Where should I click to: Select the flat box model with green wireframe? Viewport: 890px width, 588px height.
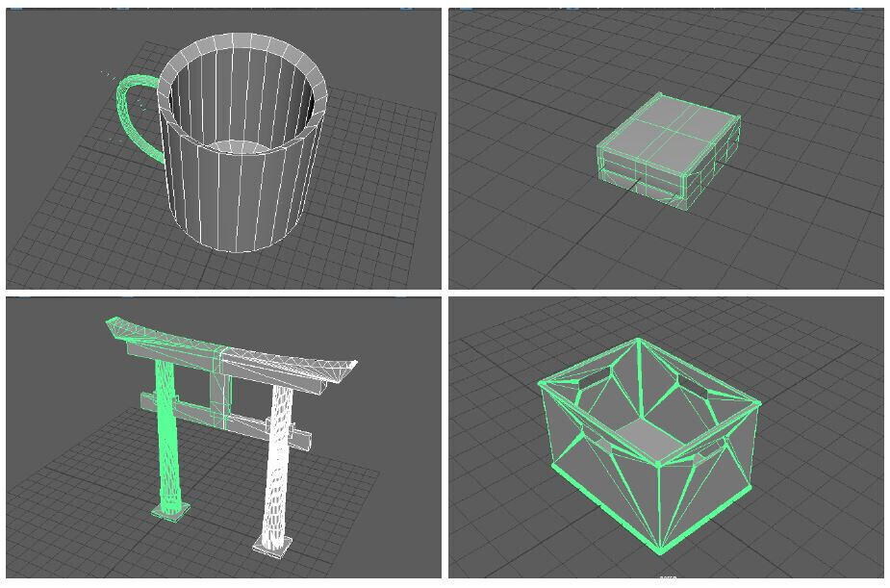[x=668, y=151]
